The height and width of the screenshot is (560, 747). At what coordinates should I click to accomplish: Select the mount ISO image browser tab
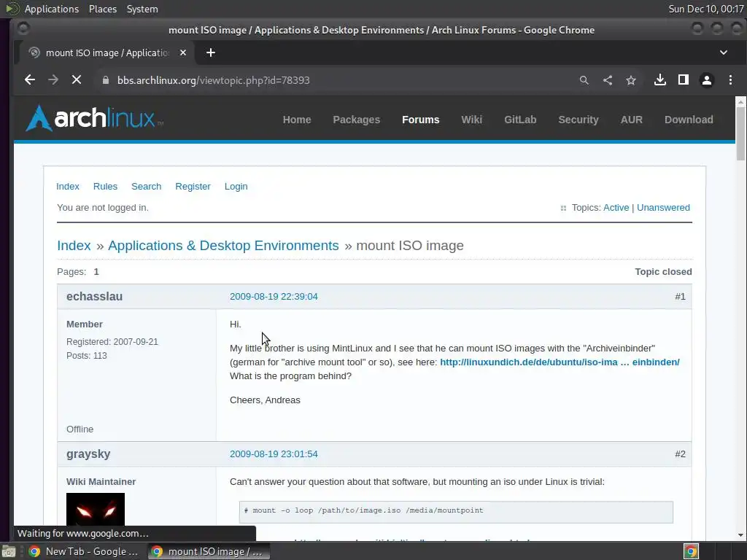coord(107,52)
